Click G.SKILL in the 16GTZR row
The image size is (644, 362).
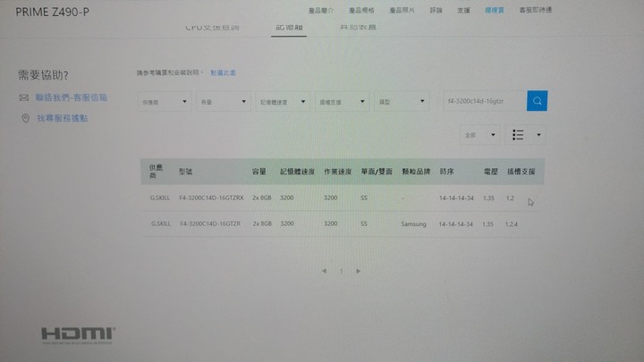click(x=161, y=223)
